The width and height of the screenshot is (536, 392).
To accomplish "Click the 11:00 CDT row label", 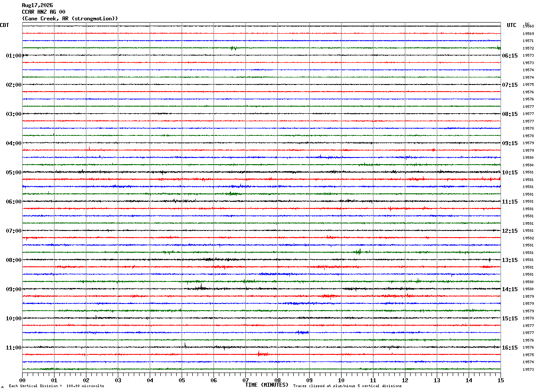I will 14,348.
